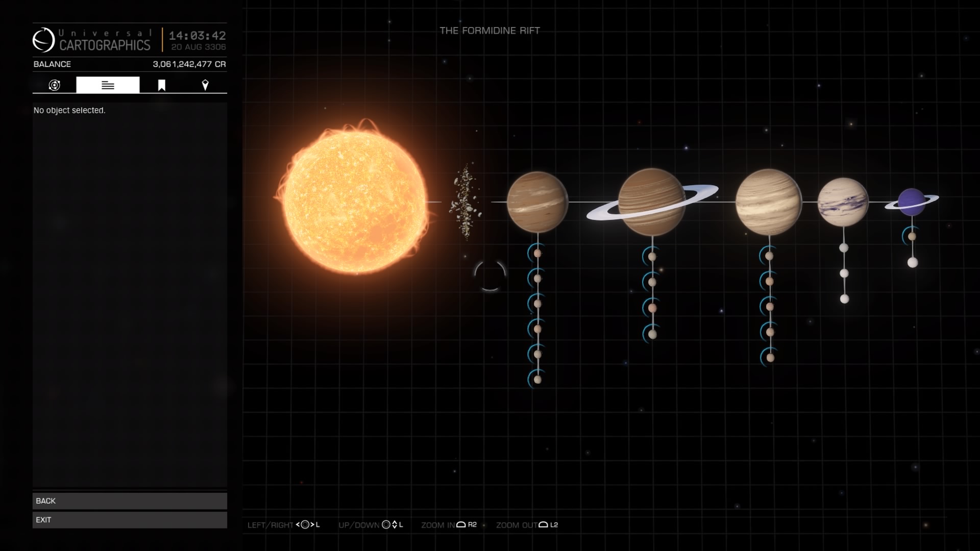
Task: Select third moon of first gas giant
Action: point(537,304)
